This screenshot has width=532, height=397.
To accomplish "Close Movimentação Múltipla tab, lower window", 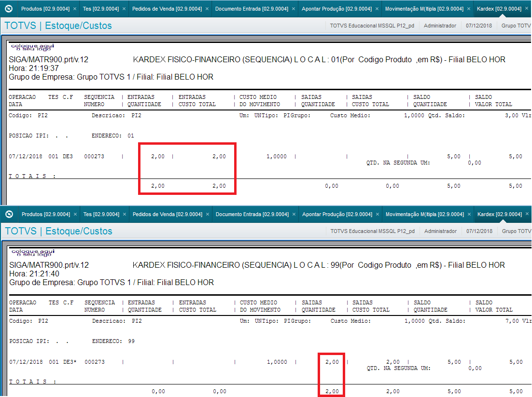I will pos(469,214).
